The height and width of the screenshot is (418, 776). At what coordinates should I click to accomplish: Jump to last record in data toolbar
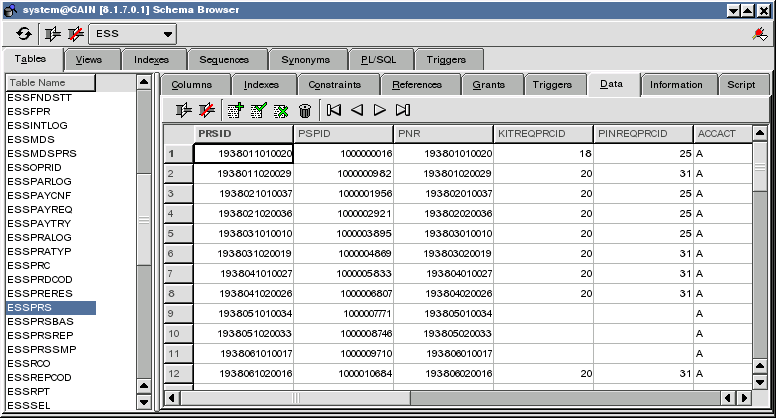point(402,110)
